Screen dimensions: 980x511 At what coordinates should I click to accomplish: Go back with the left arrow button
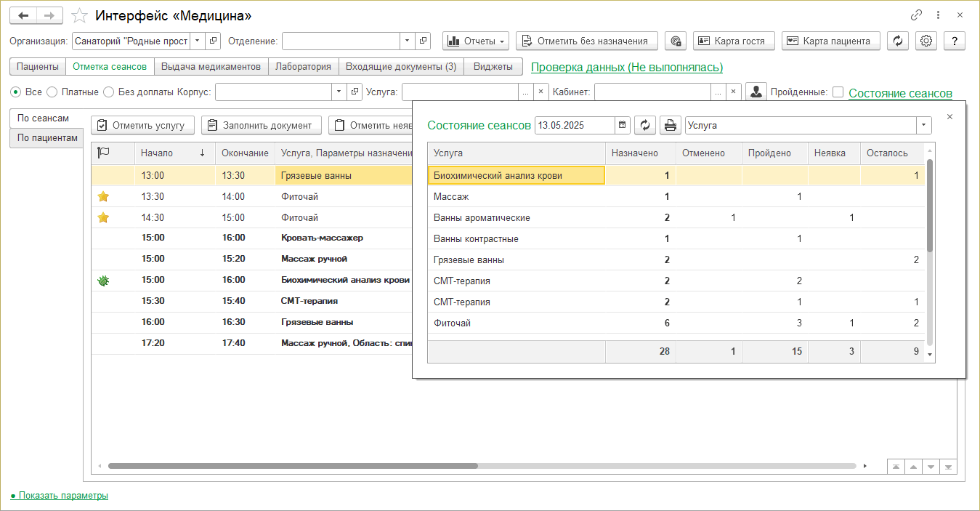(23, 15)
